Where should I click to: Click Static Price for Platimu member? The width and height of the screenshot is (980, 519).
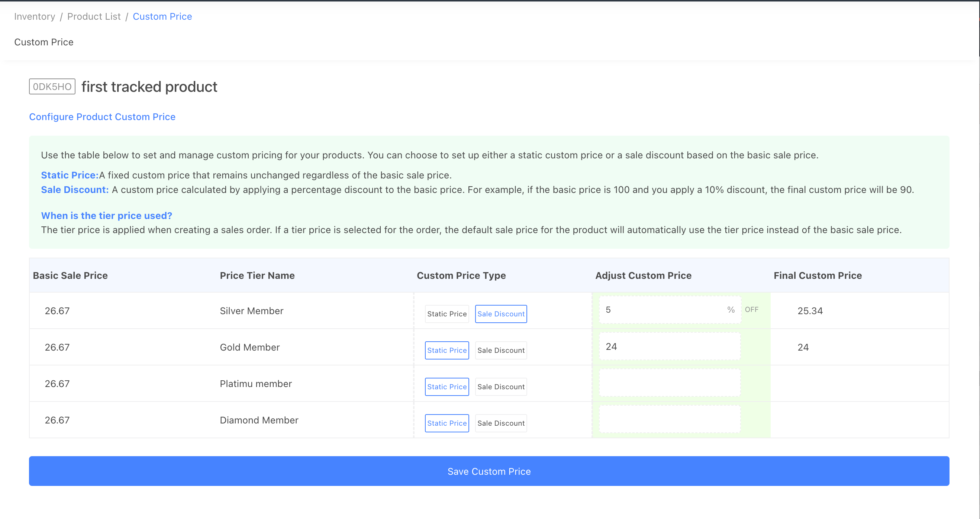point(447,387)
